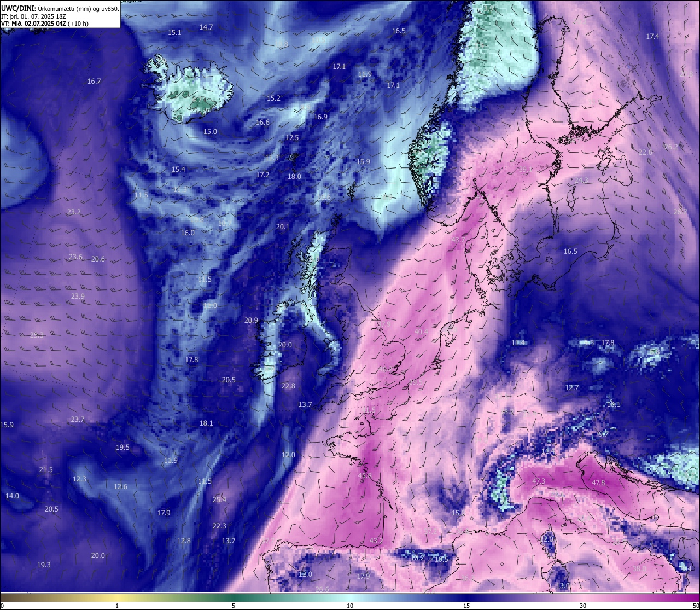Click the map value 15.4

tap(178, 170)
